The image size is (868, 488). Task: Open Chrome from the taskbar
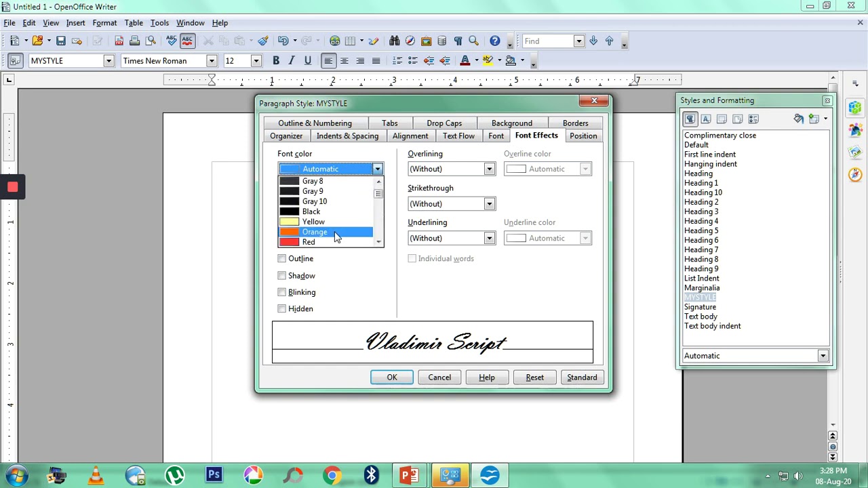[332, 475]
